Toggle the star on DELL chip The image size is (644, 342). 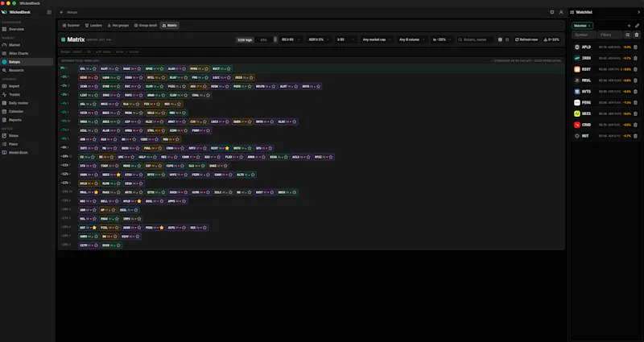click(x=118, y=201)
